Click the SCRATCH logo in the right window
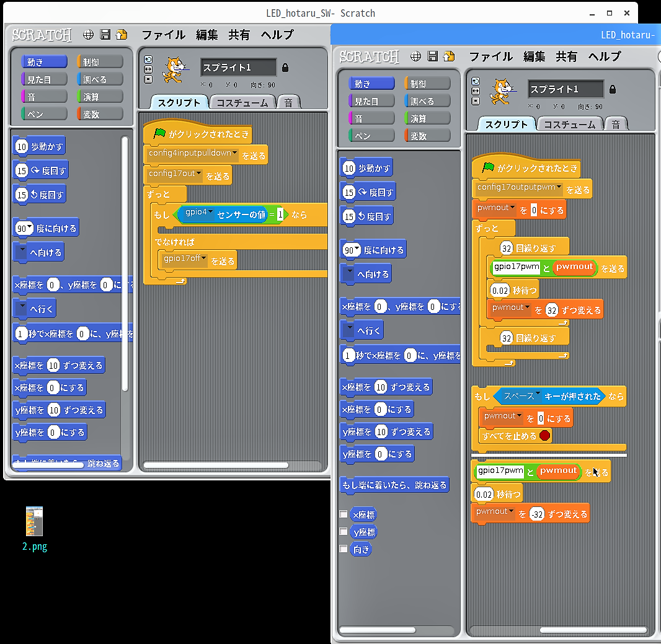This screenshot has height=644, width=661. coord(370,56)
